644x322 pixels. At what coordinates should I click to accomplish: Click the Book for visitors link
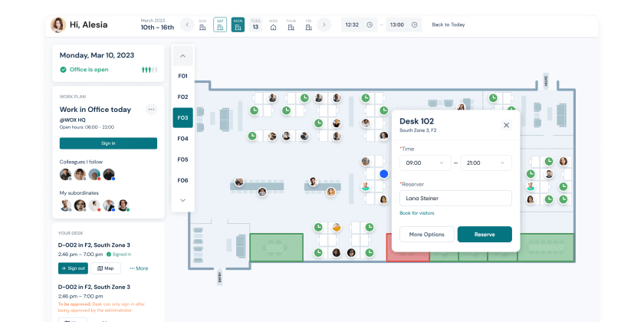(418, 212)
